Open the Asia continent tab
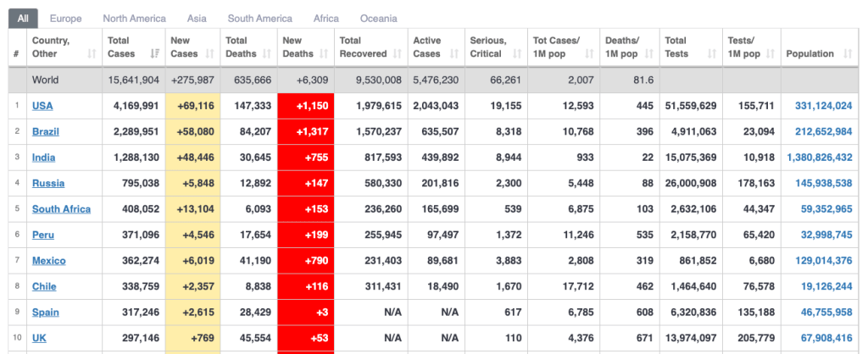 click(x=197, y=18)
